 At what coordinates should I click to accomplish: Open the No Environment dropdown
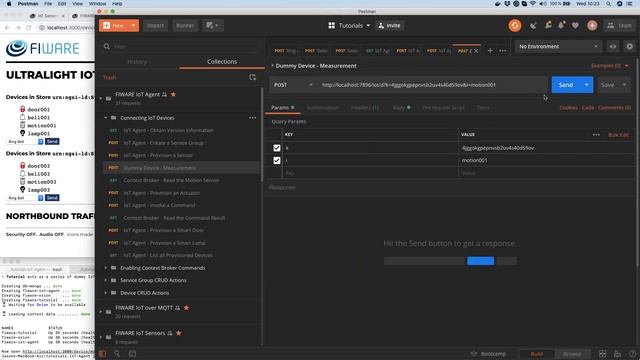click(x=558, y=47)
